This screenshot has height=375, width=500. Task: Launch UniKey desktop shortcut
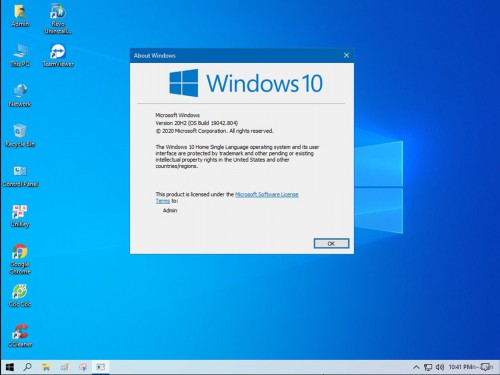tap(20, 215)
